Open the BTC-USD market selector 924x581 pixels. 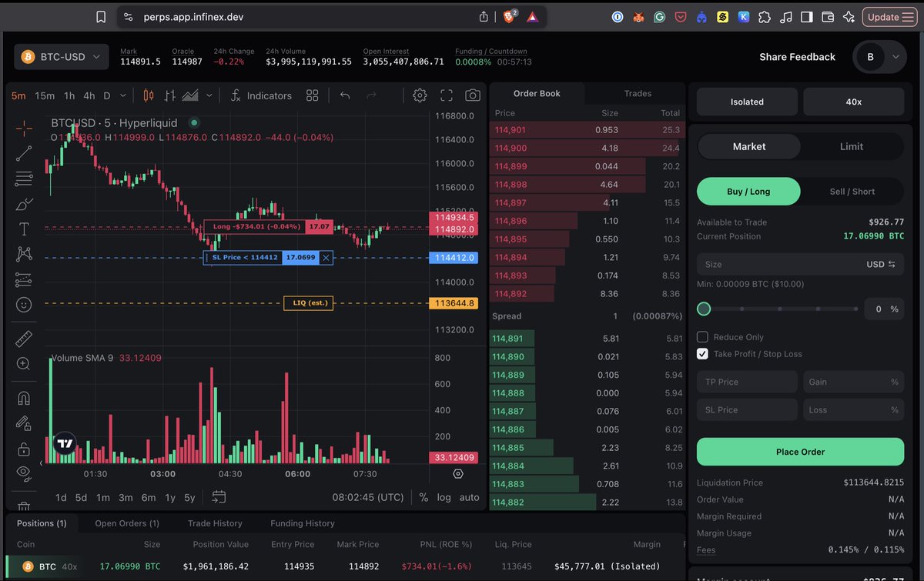(62, 57)
